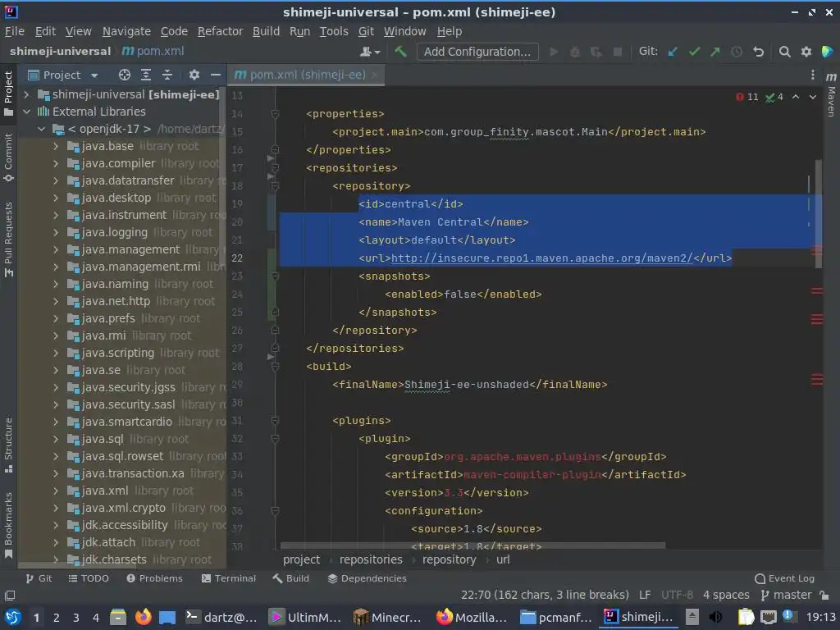840x630 pixels.
Task: Click the Build Project hammer icon
Action: (400, 52)
